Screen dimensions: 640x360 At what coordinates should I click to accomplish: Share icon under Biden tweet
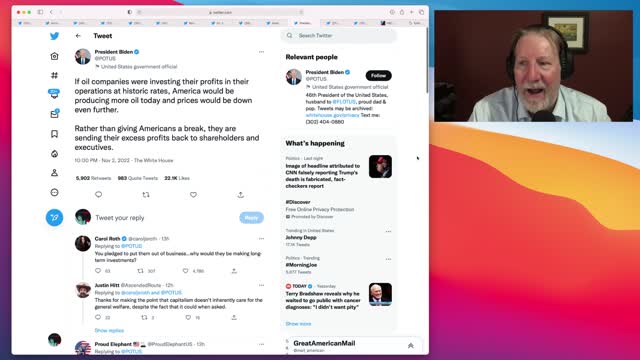(x=240, y=195)
